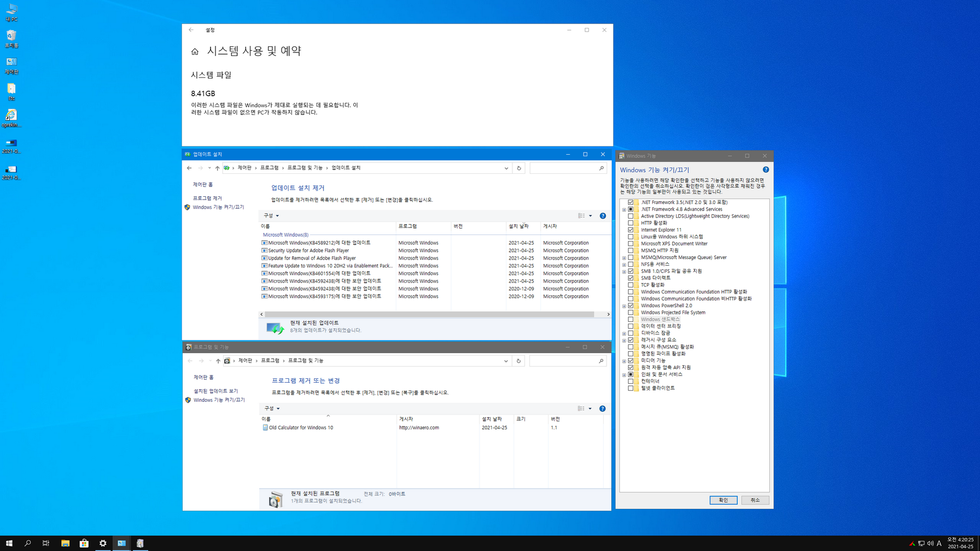
Task: Expand .NET Framework 4.8 Advanced Services node
Action: click(x=624, y=209)
